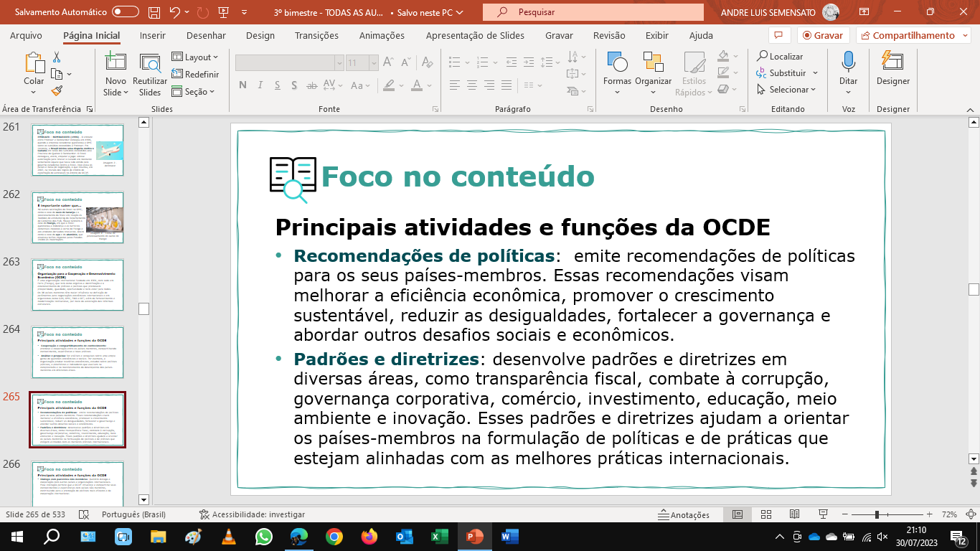Click the Novo Slide icon
980x551 pixels.
[x=116, y=63]
